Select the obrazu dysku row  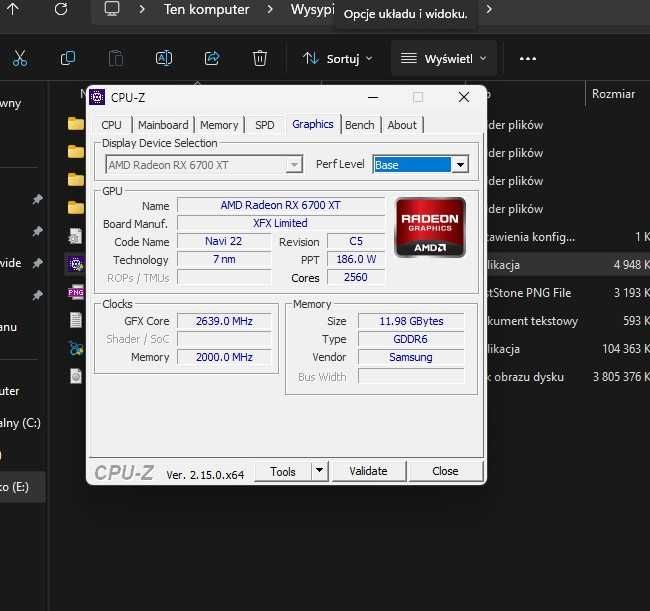(566, 377)
